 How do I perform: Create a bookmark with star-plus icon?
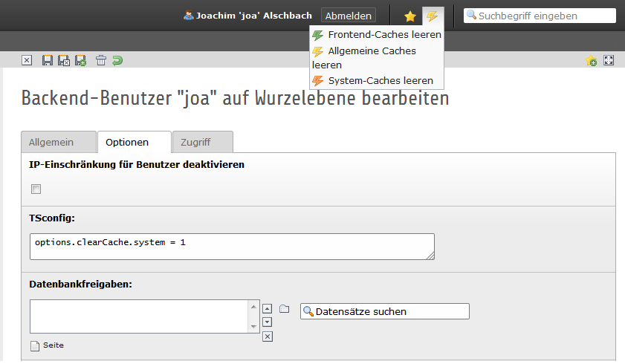[x=591, y=60]
